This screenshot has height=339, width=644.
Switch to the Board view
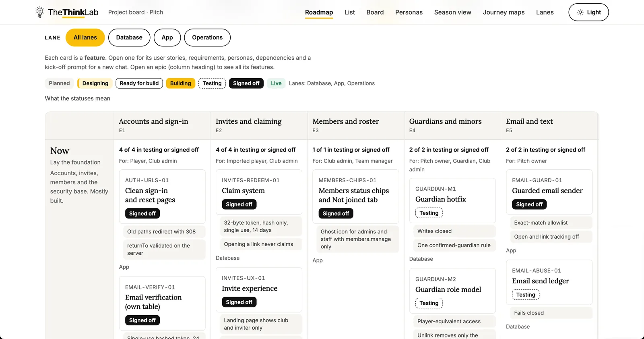pyautogui.click(x=375, y=12)
